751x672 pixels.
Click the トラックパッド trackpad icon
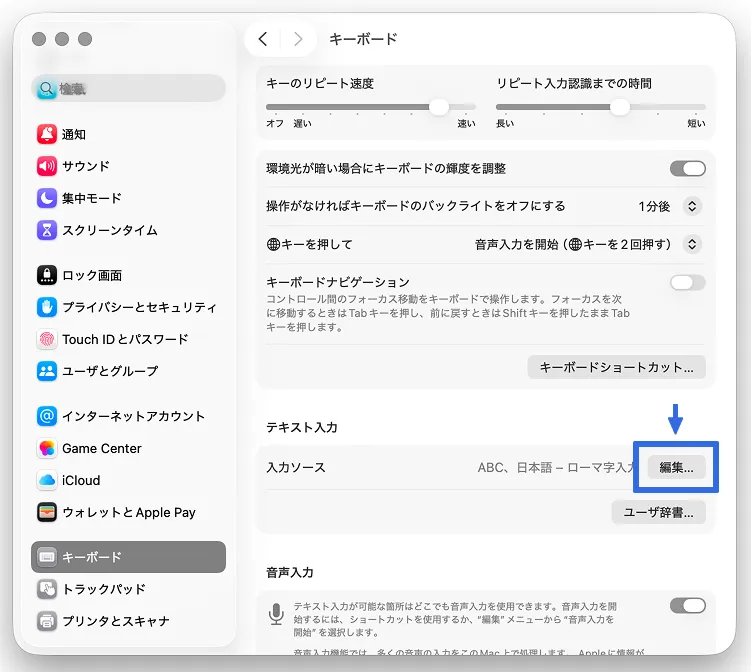tap(47, 589)
